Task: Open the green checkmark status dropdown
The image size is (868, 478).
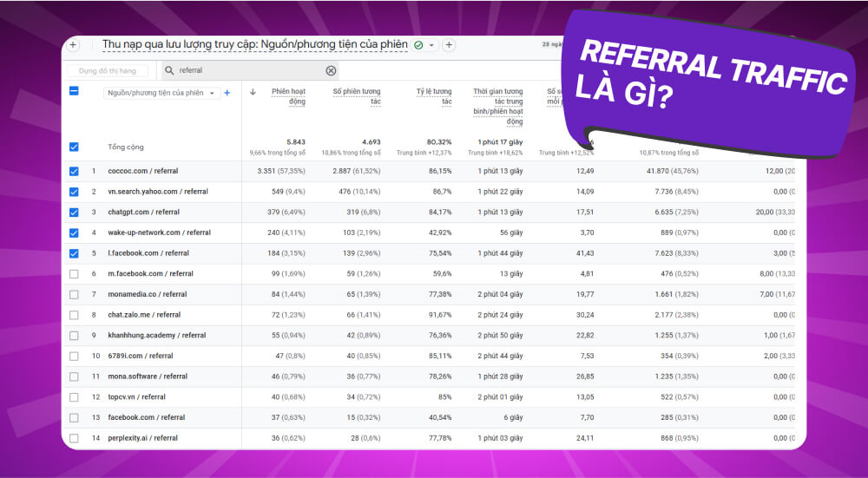Action: tap(424, 45)
